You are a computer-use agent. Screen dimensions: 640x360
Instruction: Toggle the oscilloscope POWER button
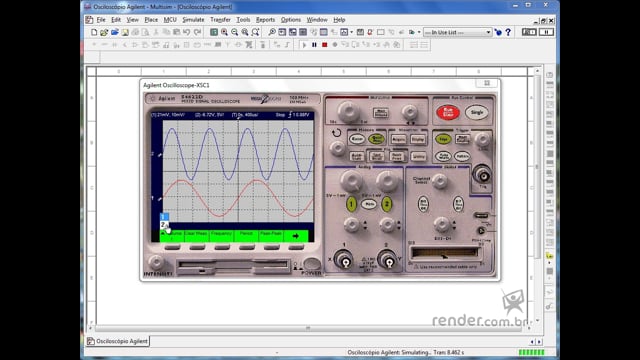point(311,264)
